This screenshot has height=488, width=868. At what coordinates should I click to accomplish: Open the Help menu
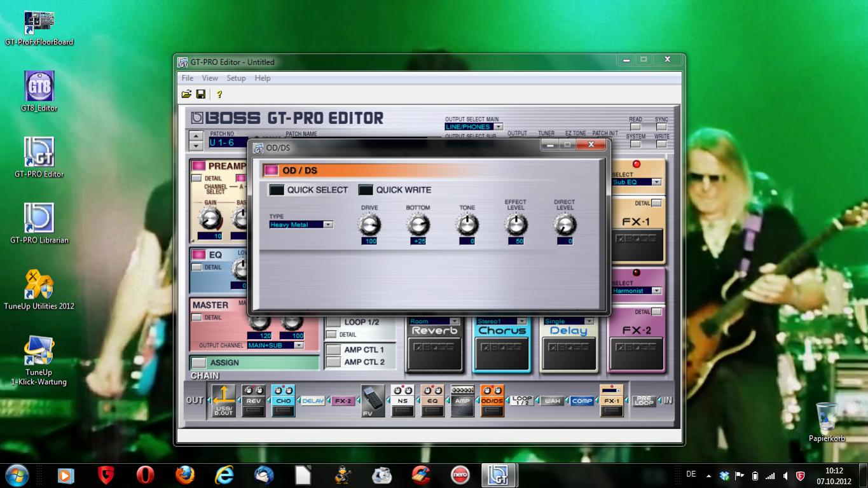pyautogui.click(x=263, y=78)
